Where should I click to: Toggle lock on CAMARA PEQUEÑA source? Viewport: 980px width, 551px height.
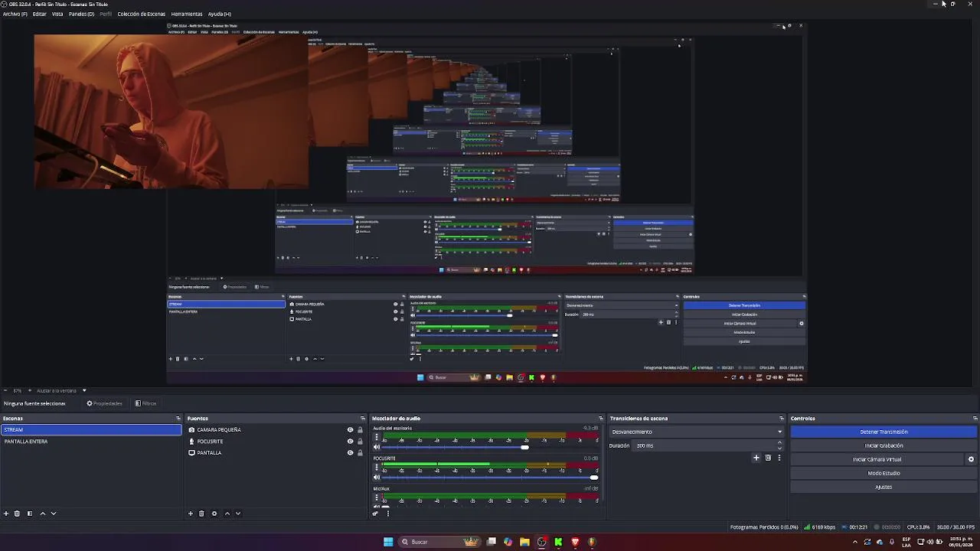[x=360, y=430]
